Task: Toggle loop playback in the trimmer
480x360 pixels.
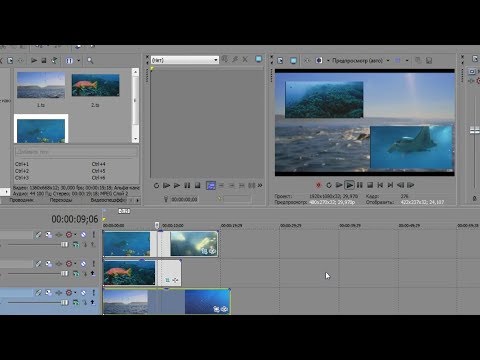Action: [156, 185]
